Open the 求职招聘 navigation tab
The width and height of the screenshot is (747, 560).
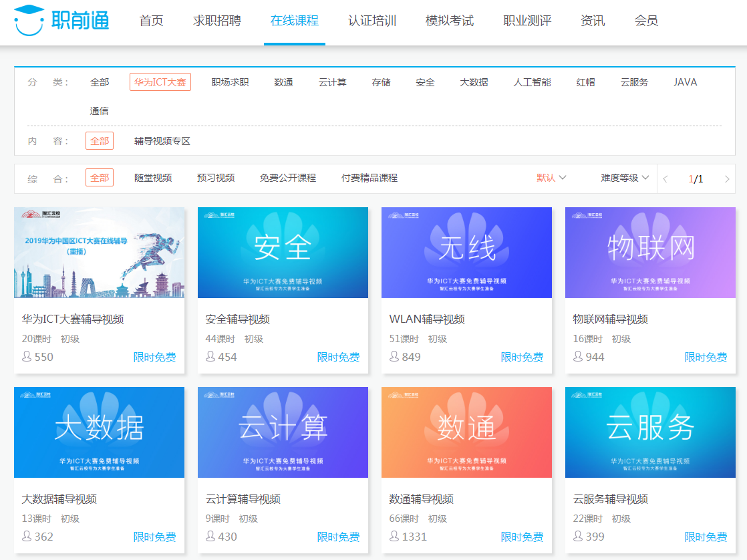point(216,21)
